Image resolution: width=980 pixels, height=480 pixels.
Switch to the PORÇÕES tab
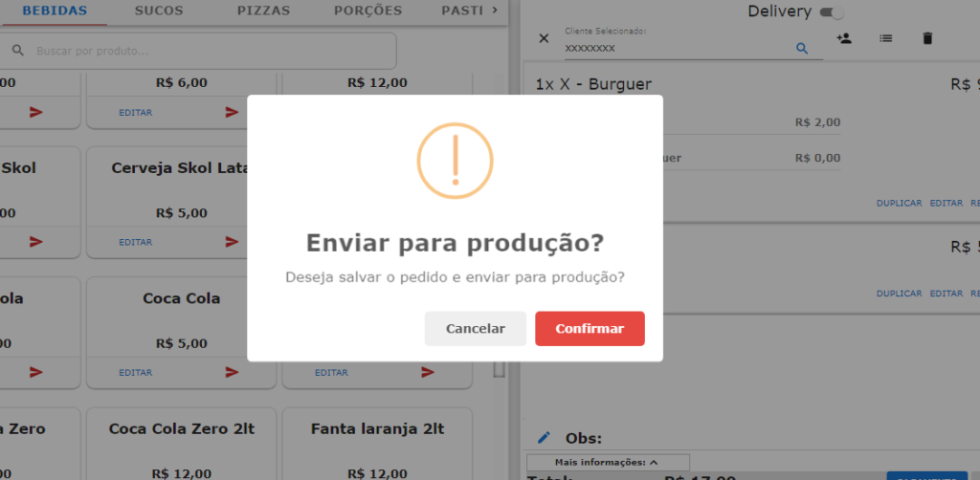tap(367, 11)
